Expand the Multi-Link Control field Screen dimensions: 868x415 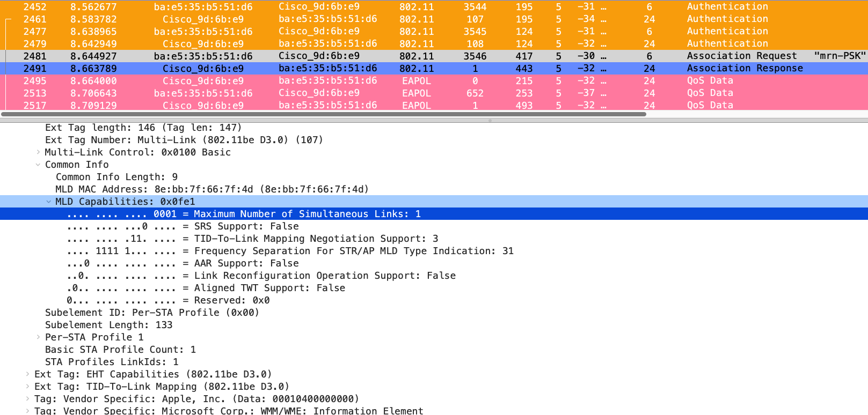click(38, 152)
